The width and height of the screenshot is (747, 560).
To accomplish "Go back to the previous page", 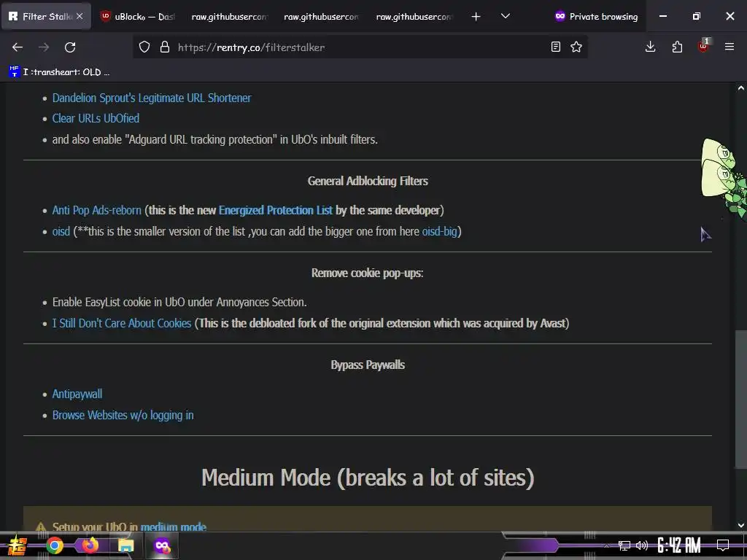I will (18, 47).
